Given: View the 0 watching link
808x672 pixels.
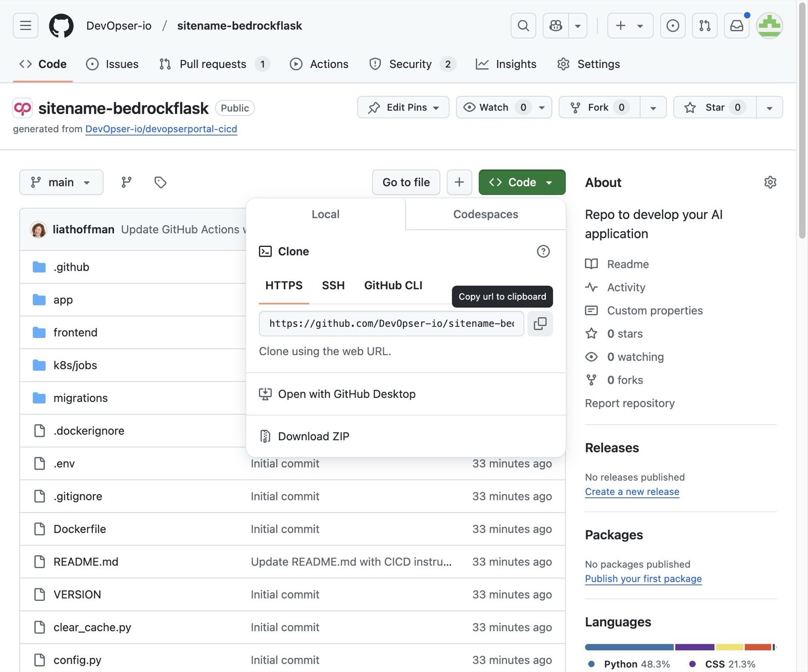Looking at the screenshot, I should point(635,357).
